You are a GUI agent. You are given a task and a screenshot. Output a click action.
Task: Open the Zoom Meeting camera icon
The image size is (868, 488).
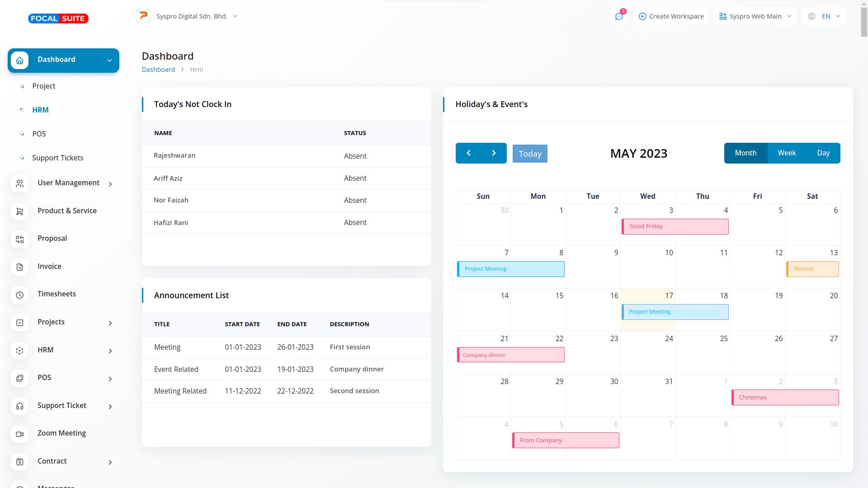(19, 434)
